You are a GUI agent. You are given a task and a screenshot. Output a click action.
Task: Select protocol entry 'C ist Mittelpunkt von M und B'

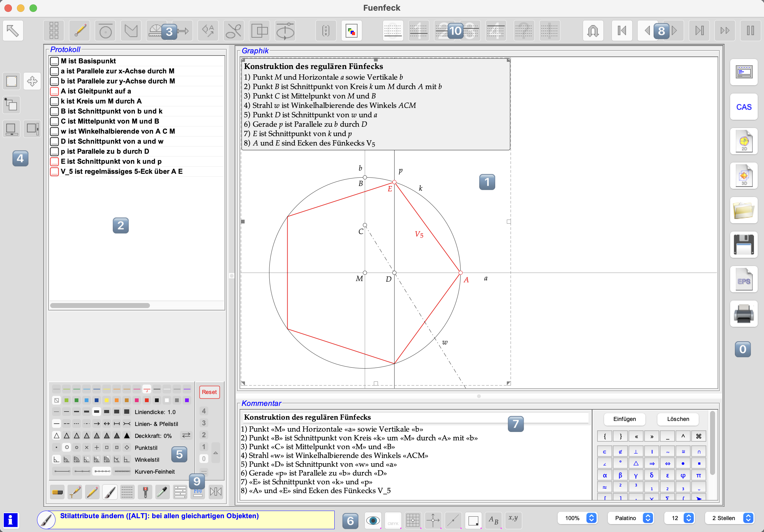pyautogui.click(x=110, y=121)
